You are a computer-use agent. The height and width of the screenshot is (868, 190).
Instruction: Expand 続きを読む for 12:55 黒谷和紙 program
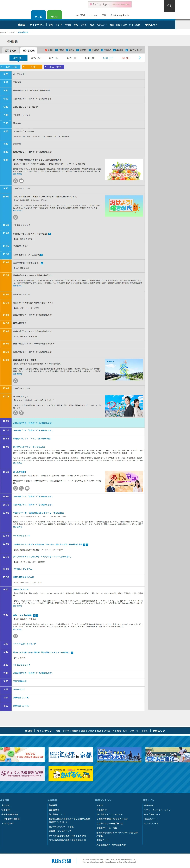point(18,285)
